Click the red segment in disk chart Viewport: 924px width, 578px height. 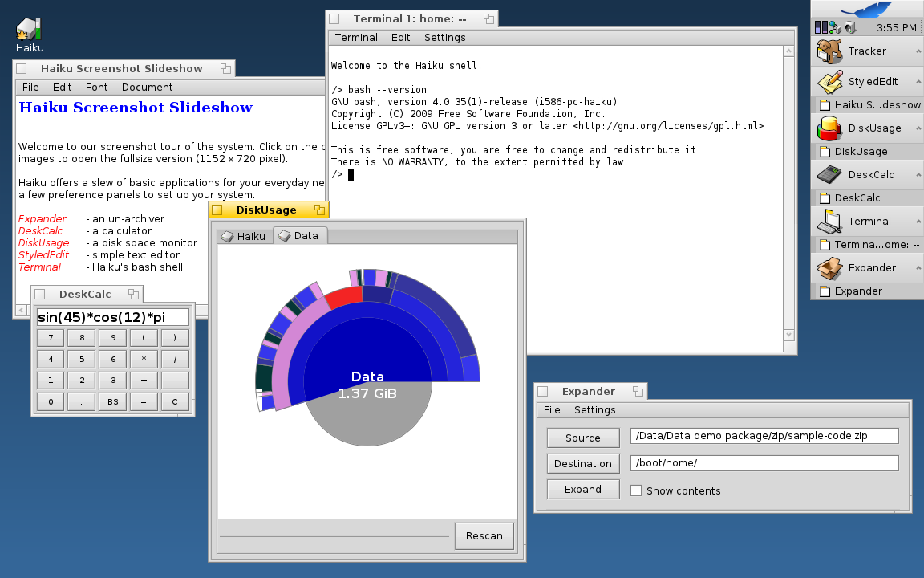tap(344, 295)
